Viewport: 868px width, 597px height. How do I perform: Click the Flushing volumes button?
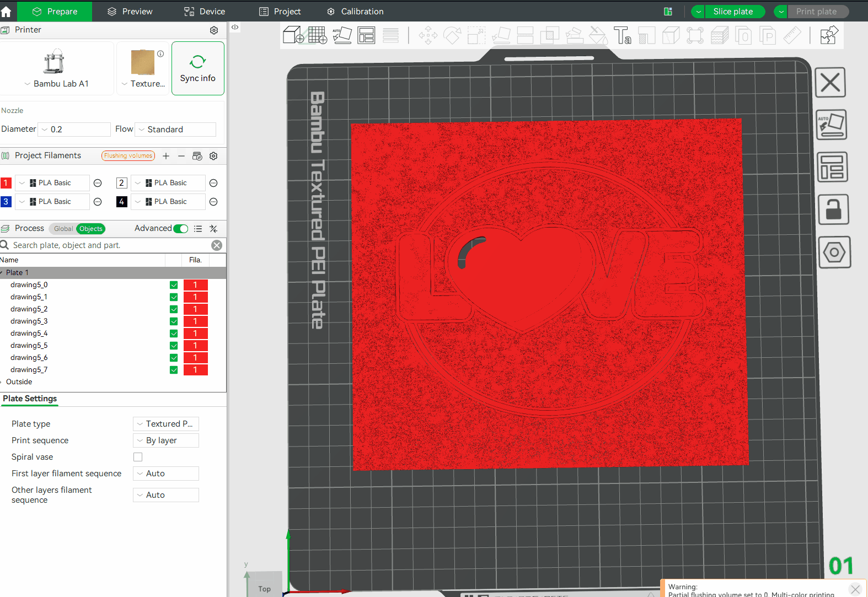(128, 155)
